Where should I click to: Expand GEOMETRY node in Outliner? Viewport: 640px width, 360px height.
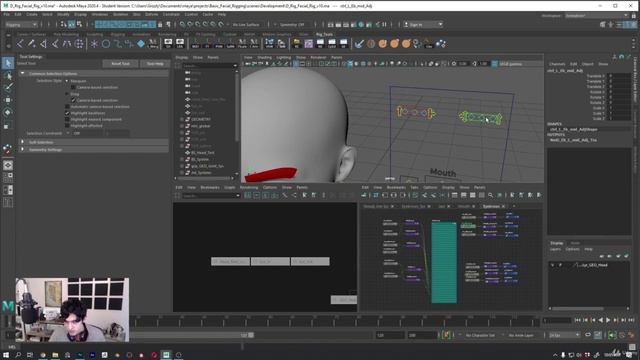[182, 119]
